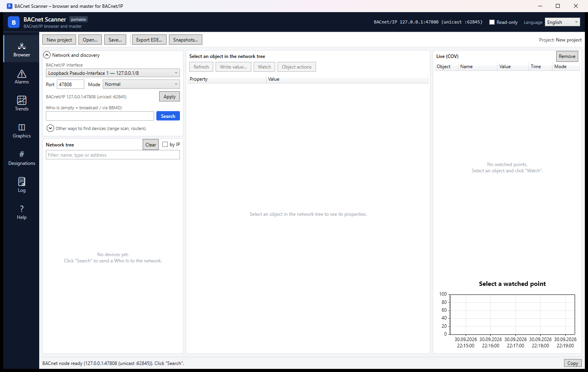Screen dimensions: 588x372
Task: Open the Alarms sidebar section
Action: (22, 76)
